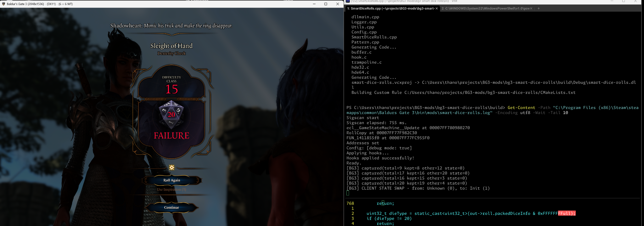The width and height of the screenshot is (644, 226).
Task: Click the 'captured(total=17 kept=16' log line
Action: [x=408, y=173]
